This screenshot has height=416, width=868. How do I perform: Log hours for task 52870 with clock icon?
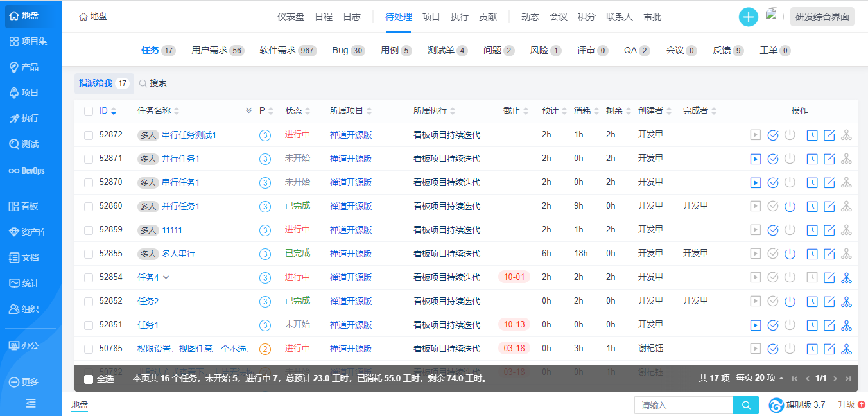coord(812,182)
